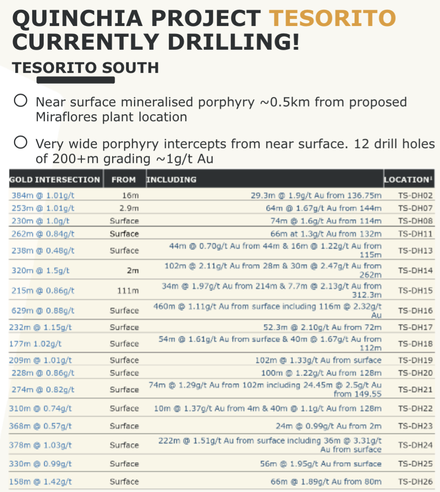Click the 111m from value for TS-DH15
This screenshot has height=492, width=440.
(128, 290)
